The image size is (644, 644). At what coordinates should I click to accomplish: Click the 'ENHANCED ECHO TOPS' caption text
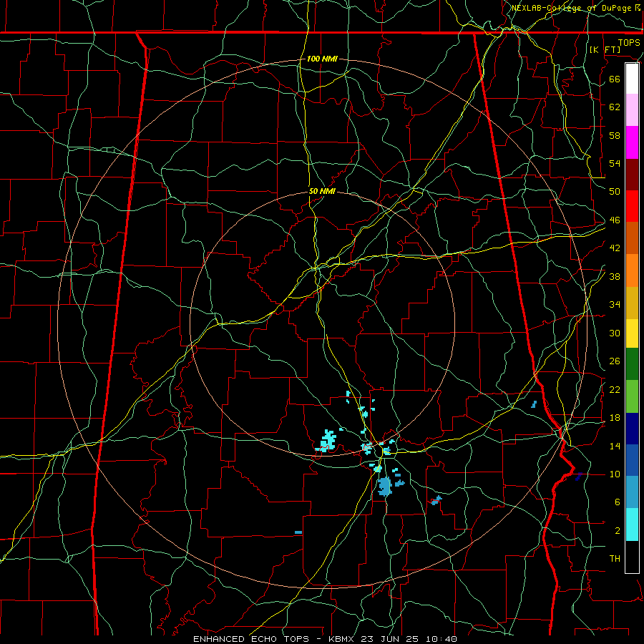pos(251,639)
